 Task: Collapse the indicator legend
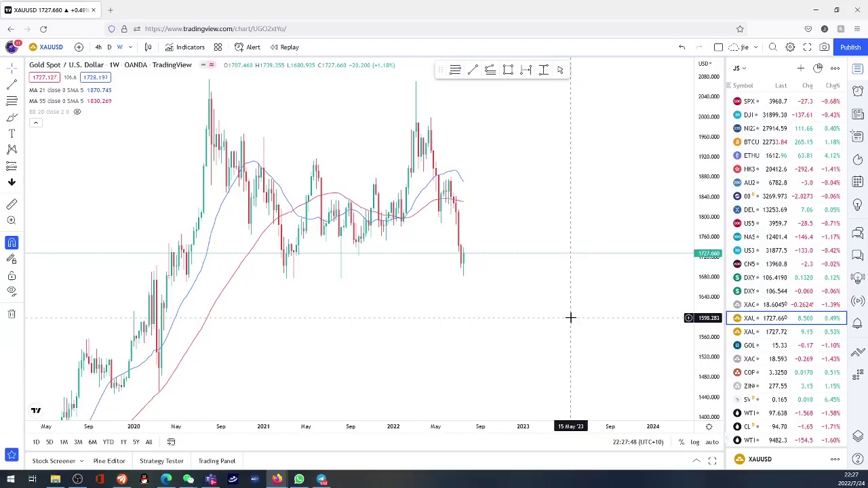tap(36, 123)
